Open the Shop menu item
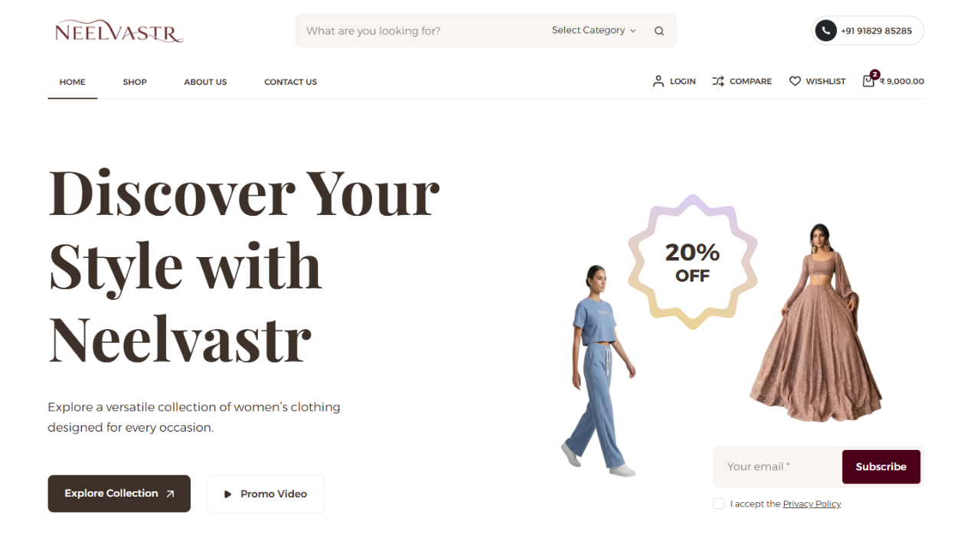The width and height of the screenshot is (980, 551). pos(135,82)
